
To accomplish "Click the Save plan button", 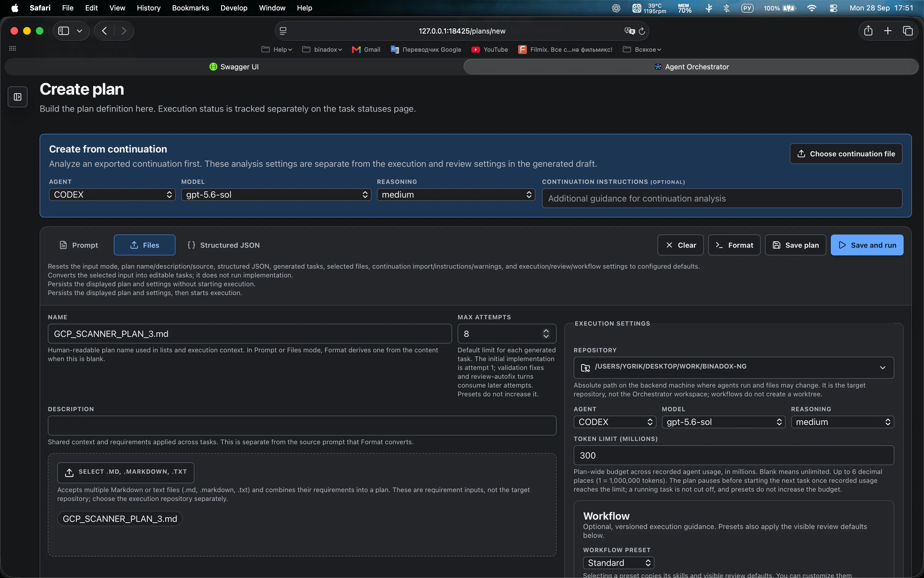I will pyautogui.click(x=796, y=245).
